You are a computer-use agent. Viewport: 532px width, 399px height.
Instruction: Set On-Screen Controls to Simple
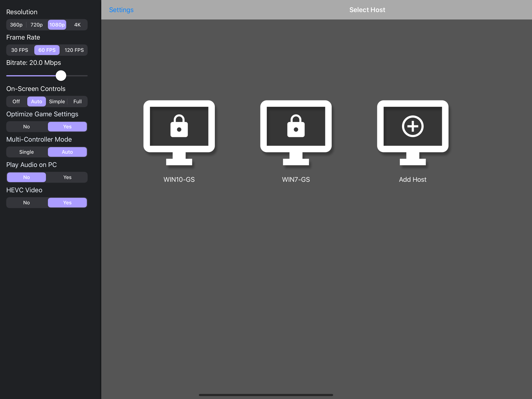pos(57,102)
